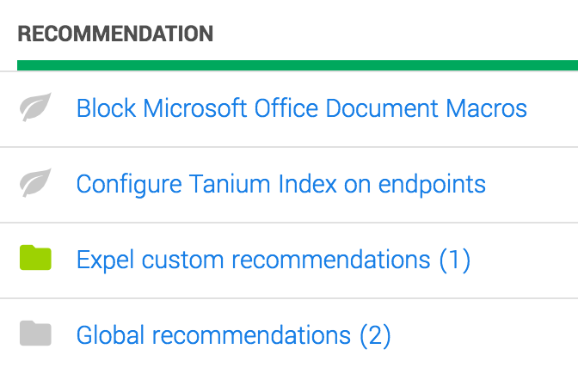Click the word endpoints in the Tanium recommendation
The height and width of the screenshot is (392, 578).
click(x=432, y=185)
